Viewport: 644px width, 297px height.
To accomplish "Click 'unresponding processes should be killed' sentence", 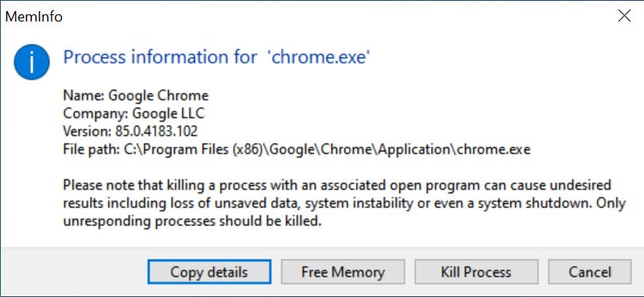I will tap(192, 221).
